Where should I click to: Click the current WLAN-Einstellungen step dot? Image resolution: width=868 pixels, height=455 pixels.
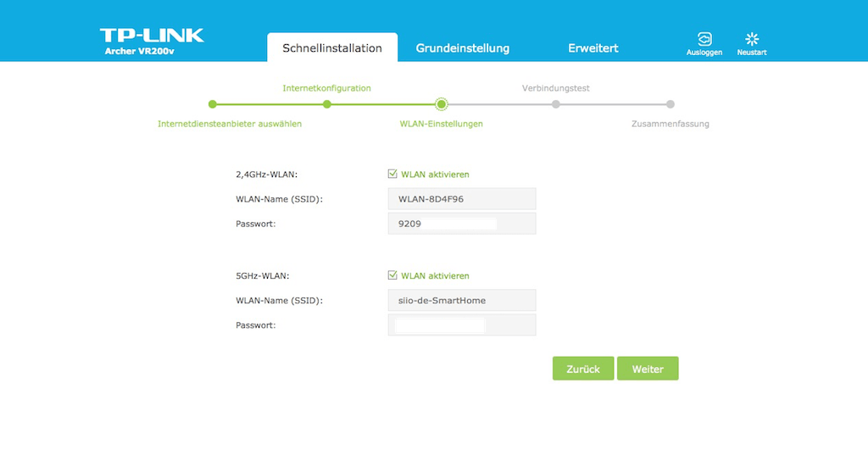(441, 104)
